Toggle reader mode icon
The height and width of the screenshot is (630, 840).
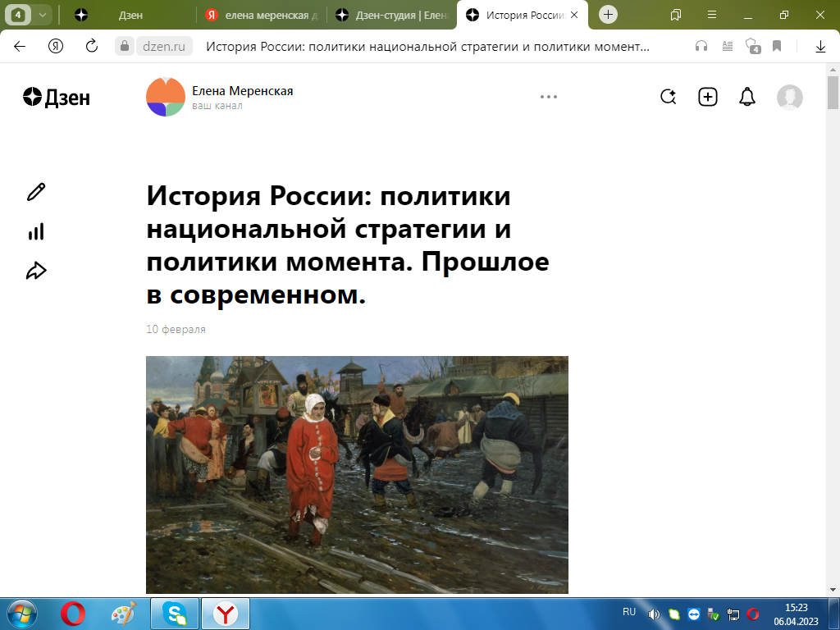point(728,47)
